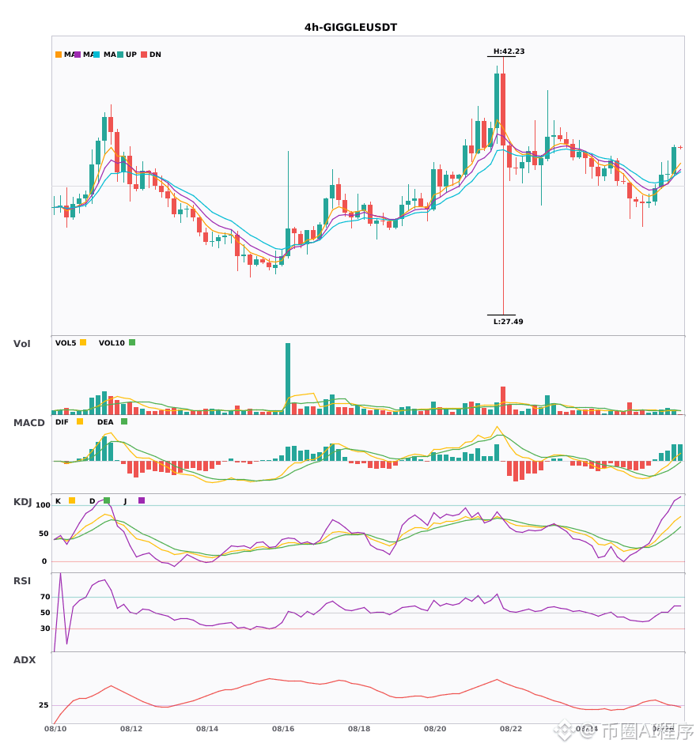Click the VOL5 legend label

tap(66, 343)
